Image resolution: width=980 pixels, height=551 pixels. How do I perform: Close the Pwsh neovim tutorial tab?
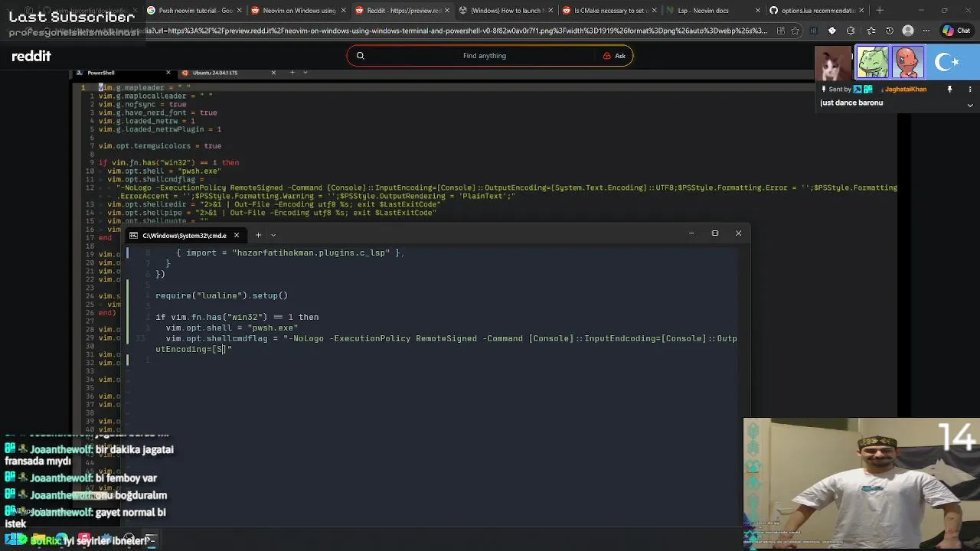(x=238, y=11)
